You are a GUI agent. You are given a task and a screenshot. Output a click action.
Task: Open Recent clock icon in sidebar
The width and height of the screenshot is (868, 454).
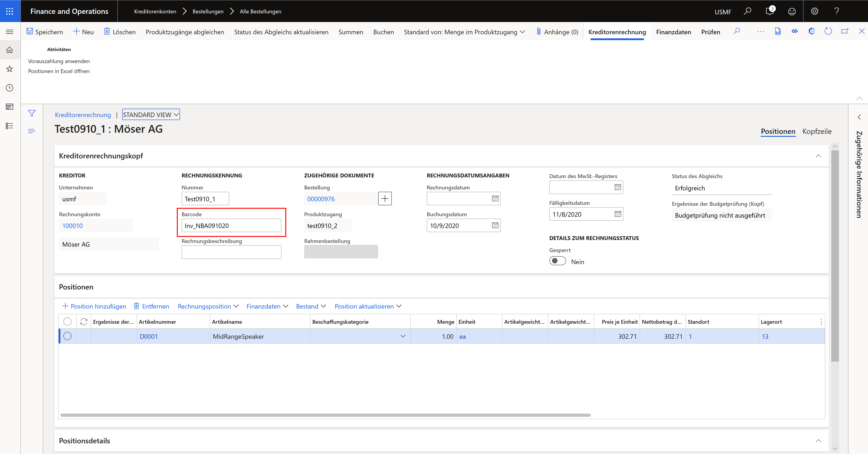click(10, 88)
